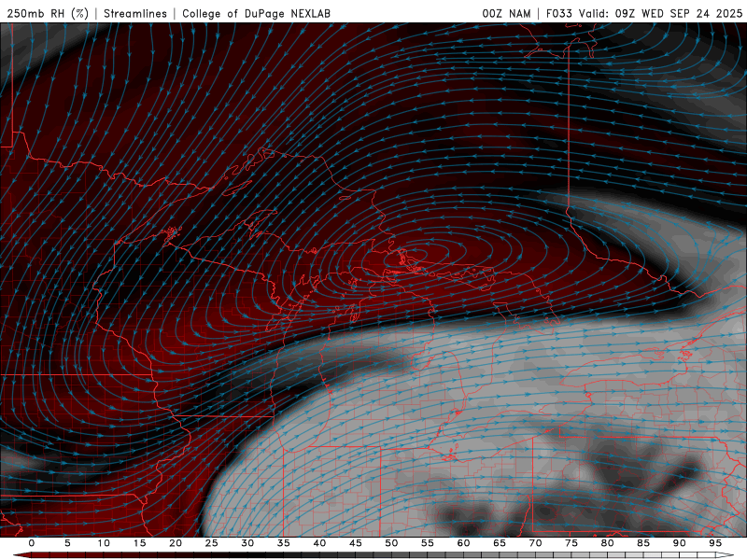Click the colorbar label "40"

click(319, 543)
